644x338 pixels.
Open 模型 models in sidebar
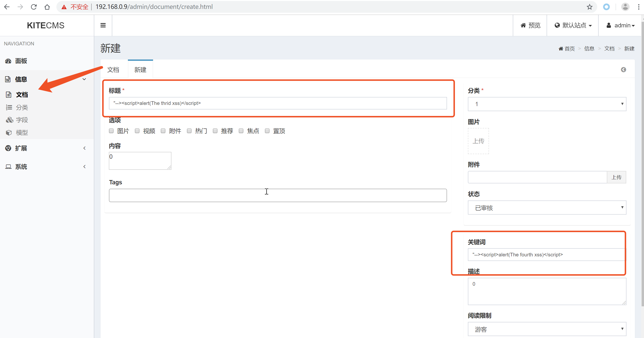pyautogui.click(x=22, y=132)
